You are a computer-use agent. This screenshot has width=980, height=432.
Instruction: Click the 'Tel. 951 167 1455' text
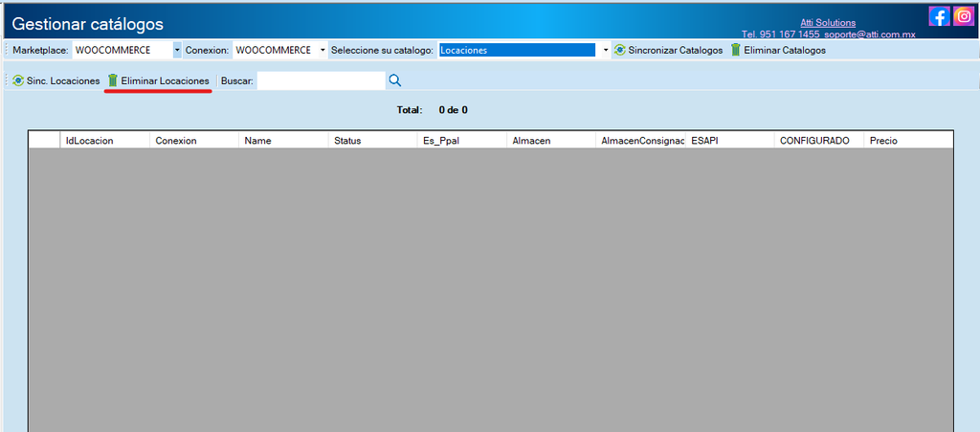click(x=781, y=34)
